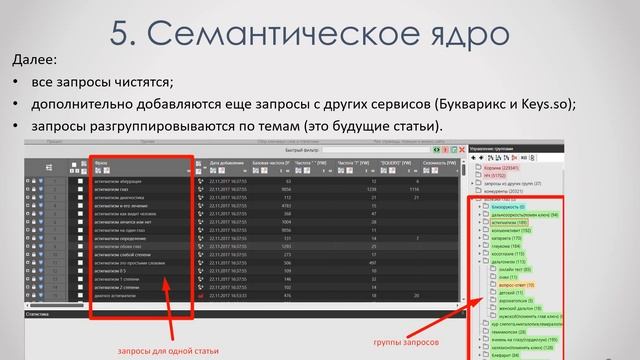This screenshot has width=640, height=360.
Task: Click the sort icon under Дата добавления header
Action: [x=213, y=171]
